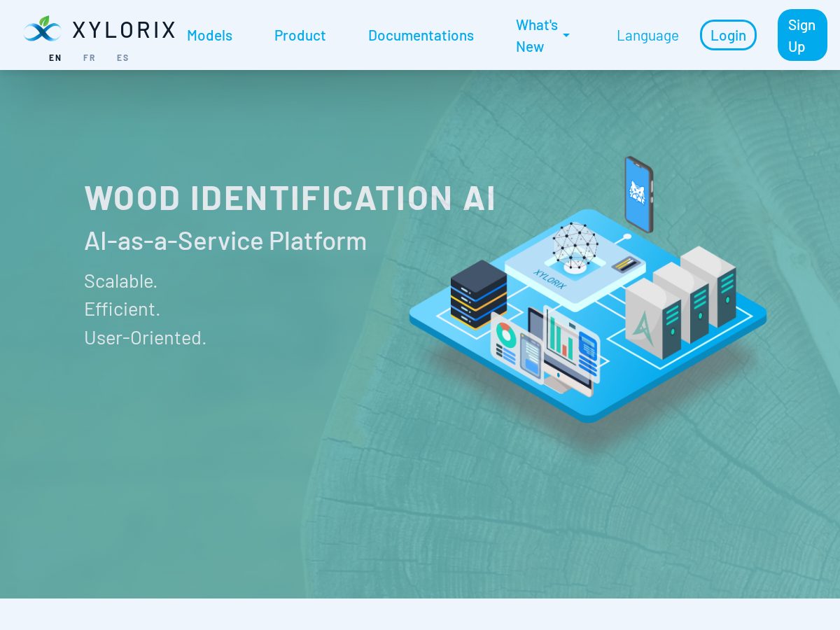
Task: Click the "Scalable." text line
Action: 121,281
